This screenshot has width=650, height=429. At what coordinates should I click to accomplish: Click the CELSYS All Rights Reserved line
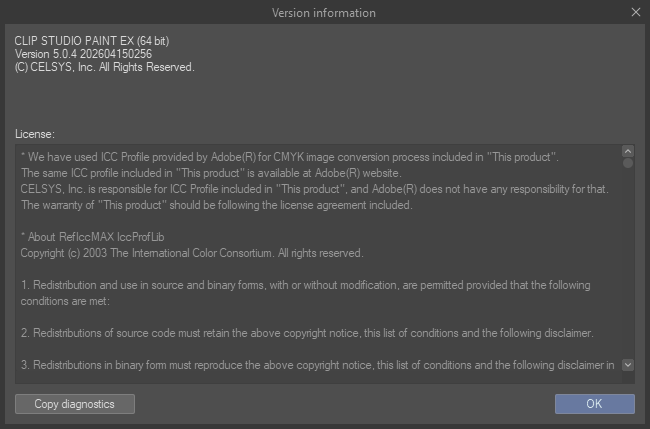tap(104, 66)
